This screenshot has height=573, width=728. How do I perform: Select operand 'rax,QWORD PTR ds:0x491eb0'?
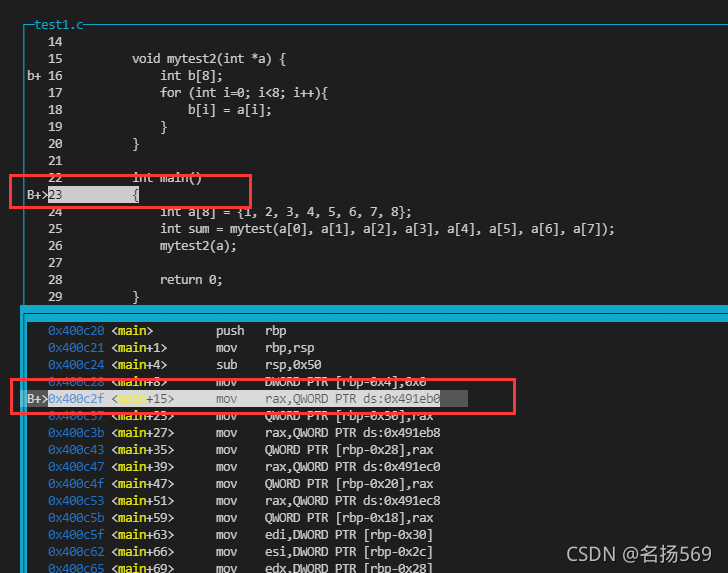352,399
